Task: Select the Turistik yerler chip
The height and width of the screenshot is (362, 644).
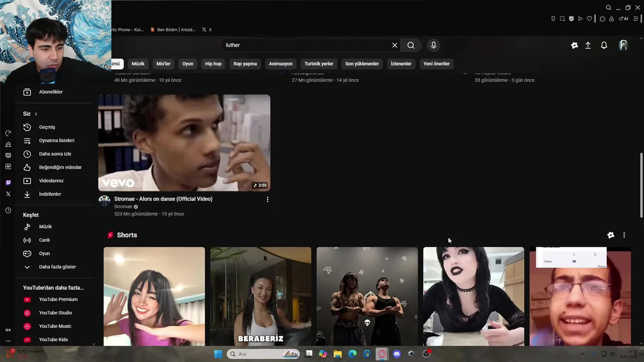Action: coord(319,64)
